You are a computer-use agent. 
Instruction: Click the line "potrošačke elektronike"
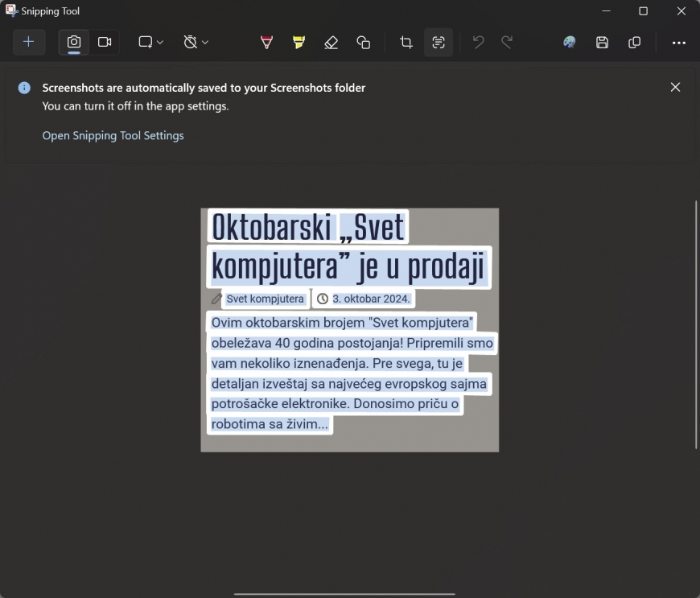(335, 404)
